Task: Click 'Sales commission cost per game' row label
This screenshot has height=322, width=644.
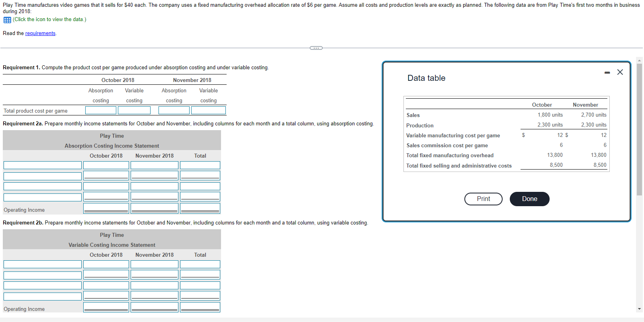Action: (x=447, y=146)
